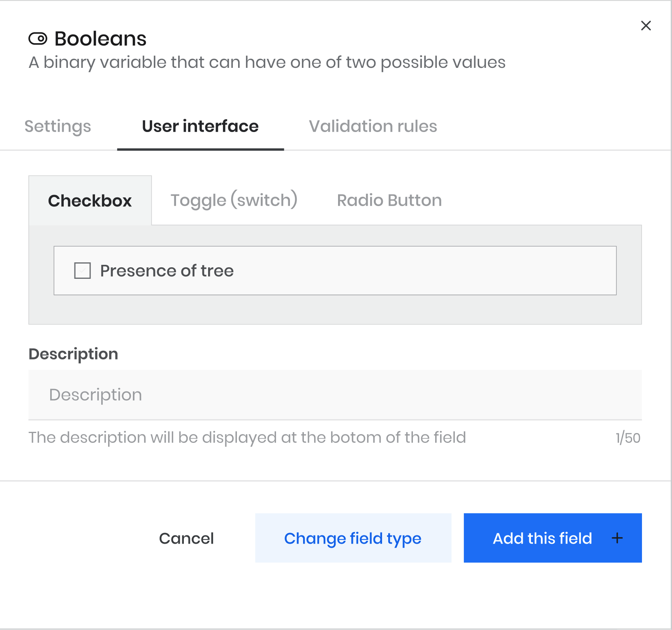The image size is (672, 630).
Task: Click the binary variable subtitle text
Action: (x=267, y=63)
